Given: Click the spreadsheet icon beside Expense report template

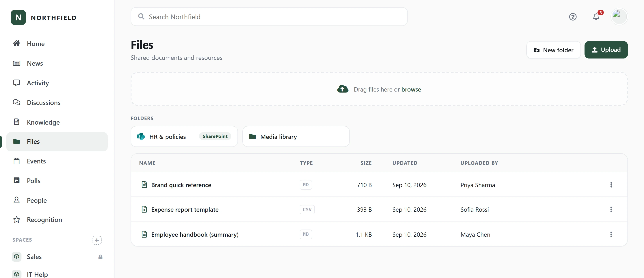Looking at the screenshot, I should click(x=144, y=209).
